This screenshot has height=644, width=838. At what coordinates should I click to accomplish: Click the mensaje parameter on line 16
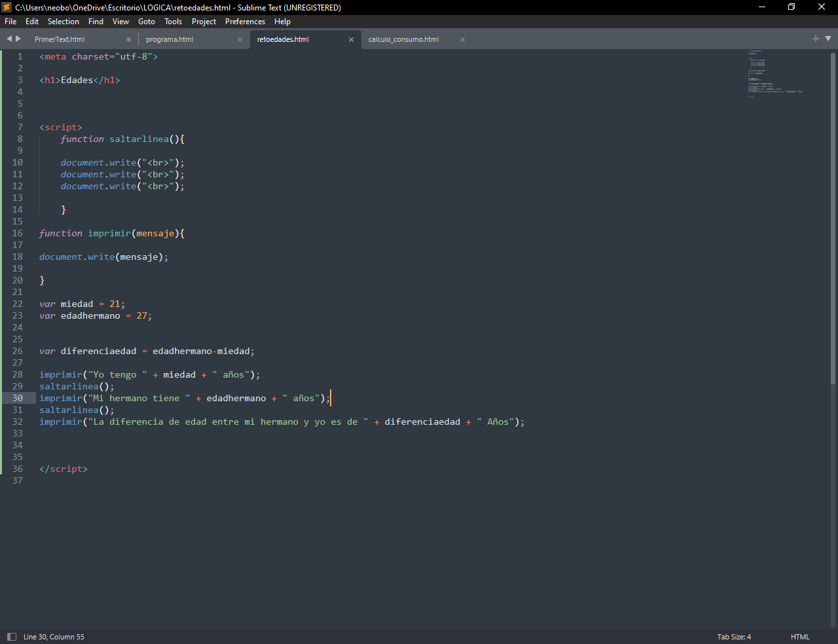(x=155, y=233)
